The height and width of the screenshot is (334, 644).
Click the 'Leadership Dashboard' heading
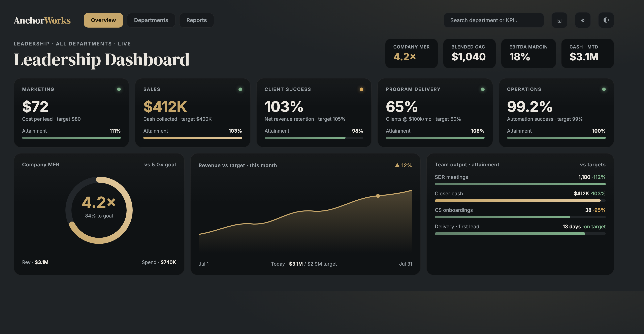(x=101, y=60)
